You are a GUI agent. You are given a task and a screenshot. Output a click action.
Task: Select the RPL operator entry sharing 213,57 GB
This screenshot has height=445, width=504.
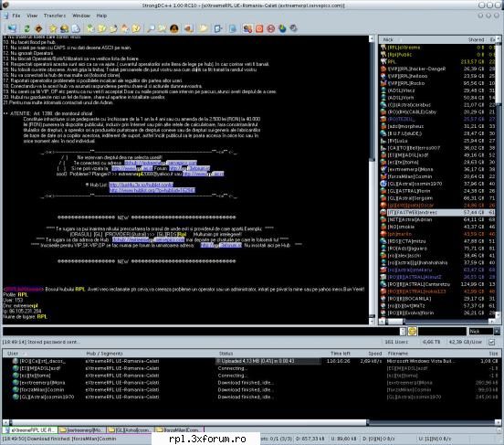click(x=437, y=61)
